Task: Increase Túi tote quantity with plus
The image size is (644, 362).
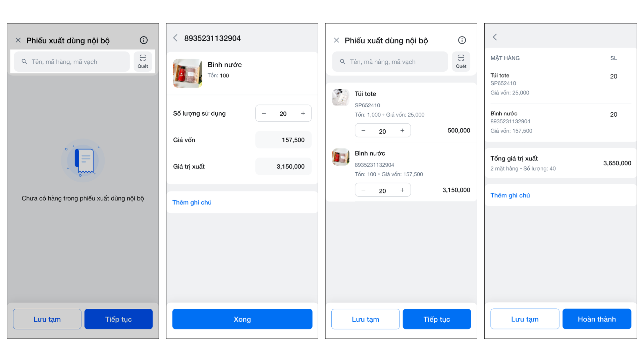Action: click(402, 130)
